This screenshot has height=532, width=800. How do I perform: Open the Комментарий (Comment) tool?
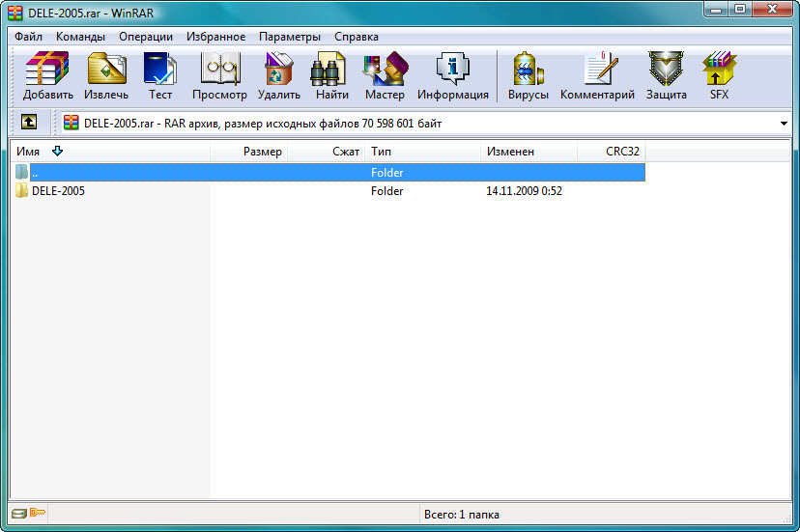(601, 68)
